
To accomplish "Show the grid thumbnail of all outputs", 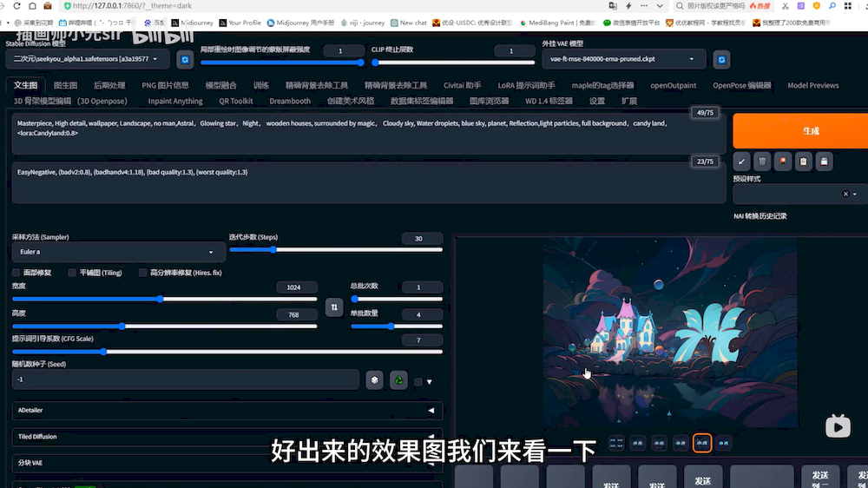I will [x=616, y=443].
